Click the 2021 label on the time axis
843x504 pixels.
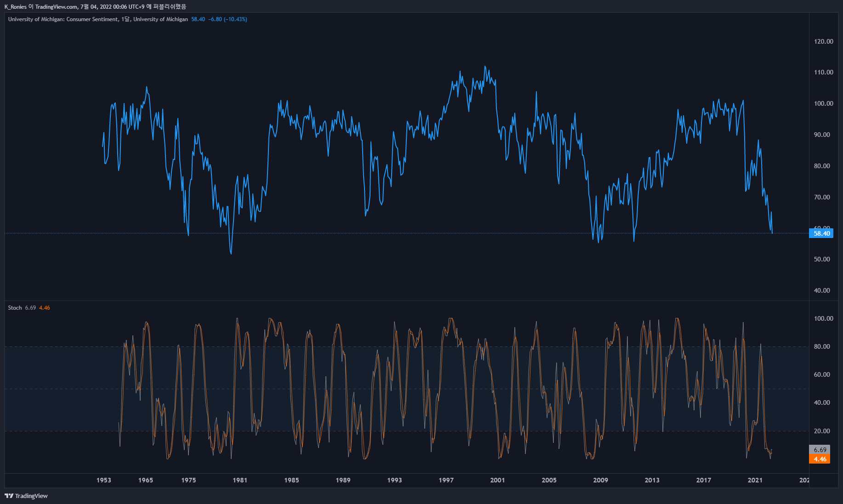(755, 480)
